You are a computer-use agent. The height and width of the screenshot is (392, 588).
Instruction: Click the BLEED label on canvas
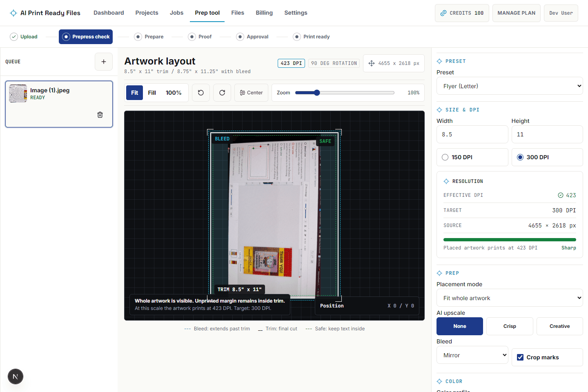tap(222, 139)
